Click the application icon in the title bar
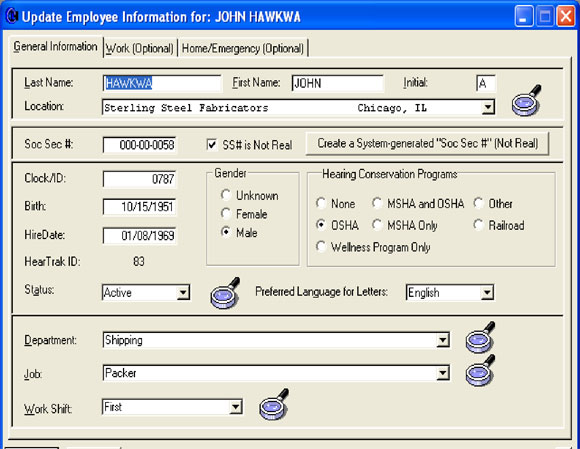This screenshot has width=580, height=449. [11, 16]
